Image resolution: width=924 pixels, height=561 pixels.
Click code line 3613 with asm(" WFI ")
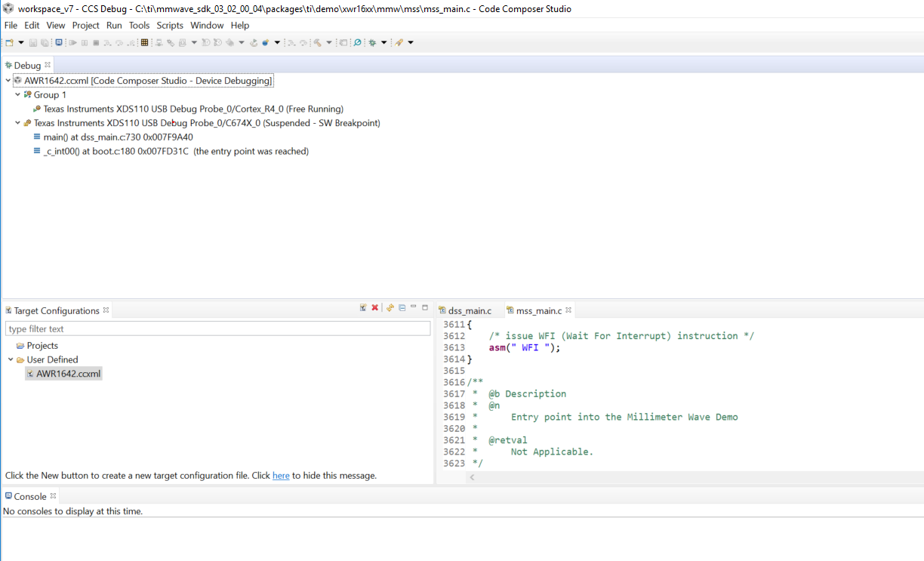click(525, 347)
